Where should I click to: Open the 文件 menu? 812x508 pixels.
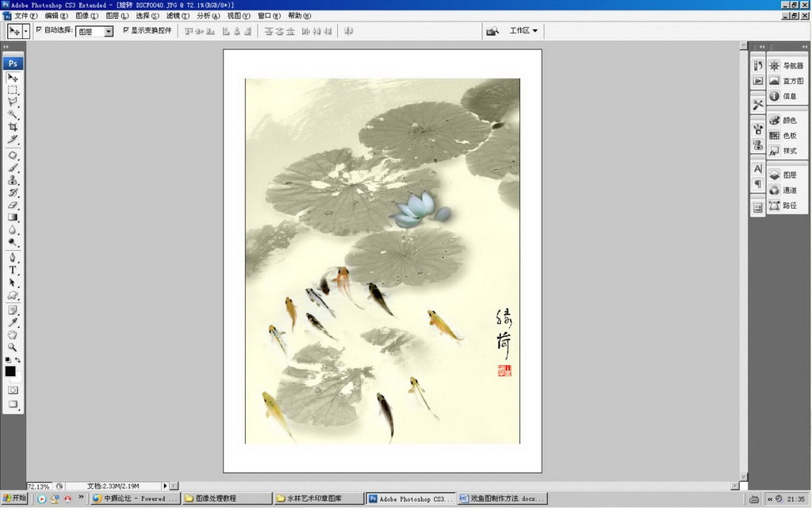25,16
